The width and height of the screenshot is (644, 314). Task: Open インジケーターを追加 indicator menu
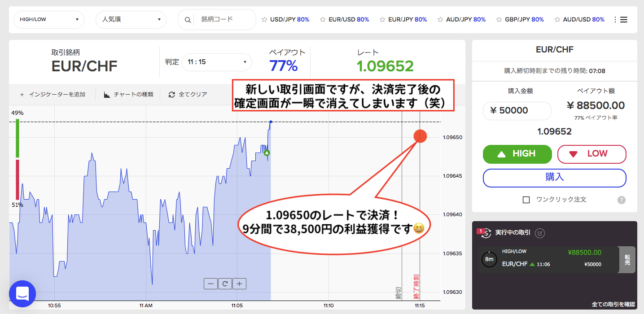[x=52, y=95]
